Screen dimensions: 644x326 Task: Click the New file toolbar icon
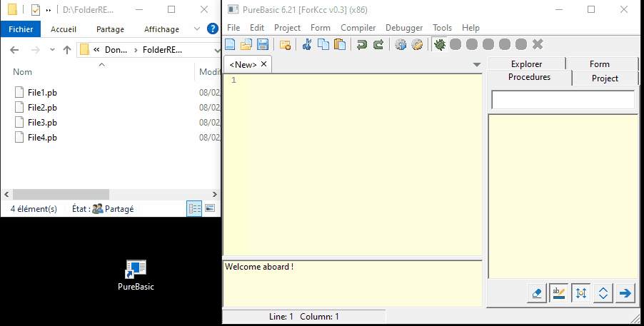pos(230,44)
